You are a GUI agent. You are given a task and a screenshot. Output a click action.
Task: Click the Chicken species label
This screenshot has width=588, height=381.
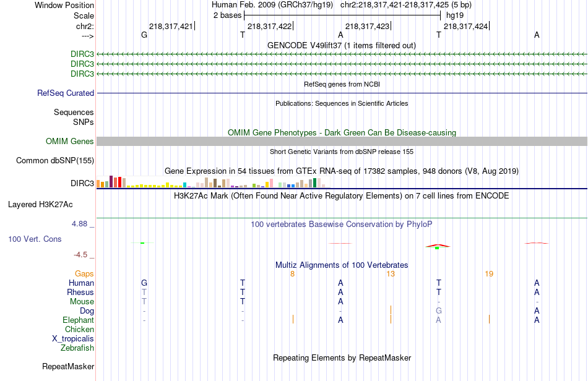[x=79, y=329]
